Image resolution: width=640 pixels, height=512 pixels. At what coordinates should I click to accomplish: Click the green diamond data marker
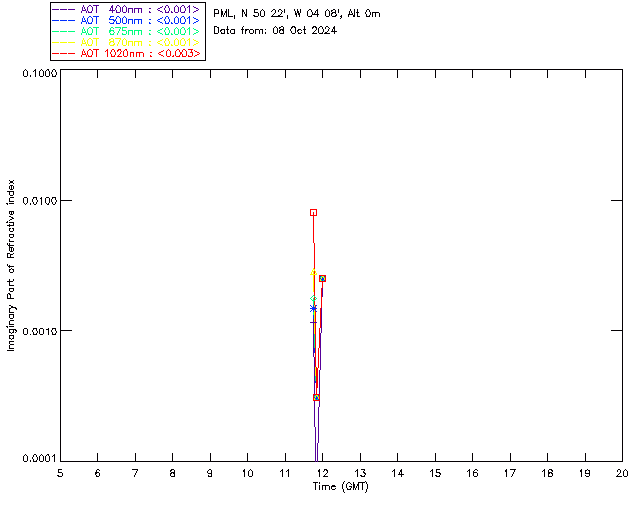tap(313, 299)
